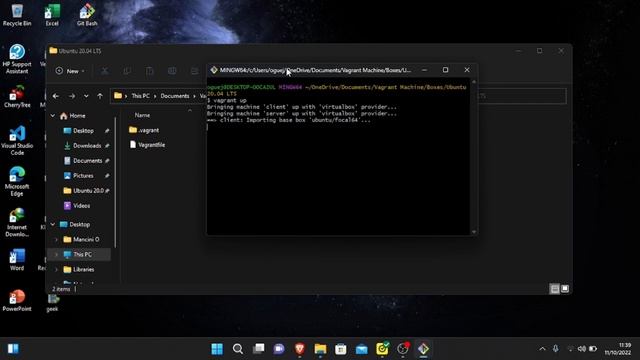Launch Microsoft Edge from the desktop
Image resolution: width=640 pixels, height=360 pixels.
point(17,182)
